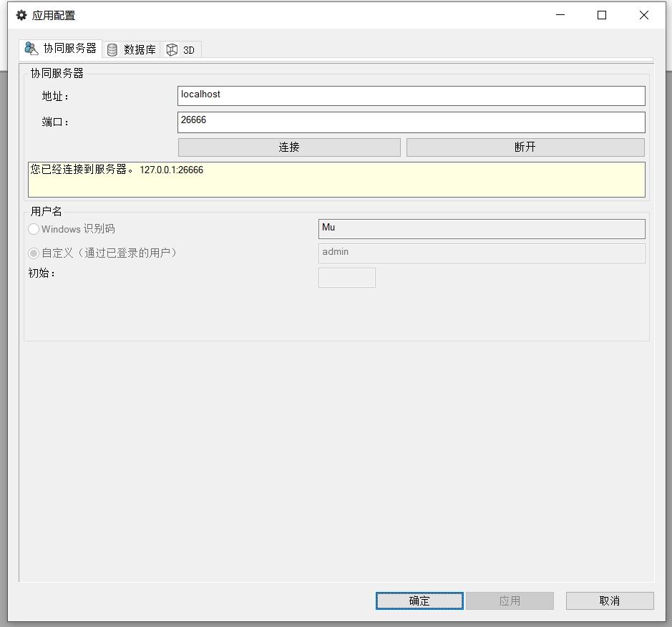The image size is (672, 627).
Task: Select the Windows 识别码 radio button
Action: click(x=34, y=229)
